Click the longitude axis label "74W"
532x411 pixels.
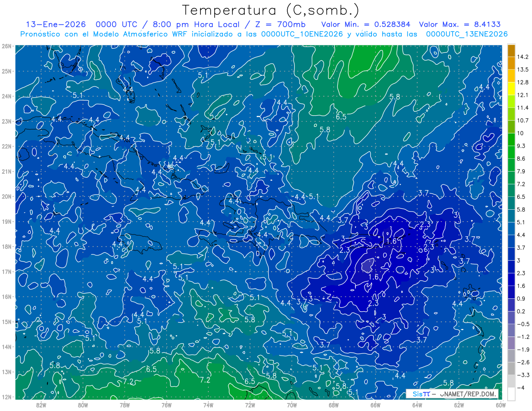[x=208, y=405]
